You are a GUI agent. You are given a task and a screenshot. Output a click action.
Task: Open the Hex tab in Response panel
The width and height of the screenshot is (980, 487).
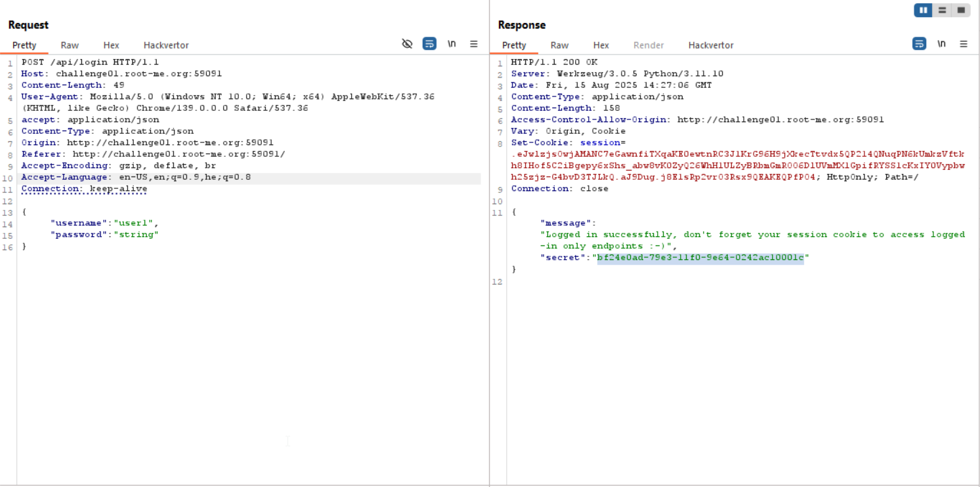[601, 45]
